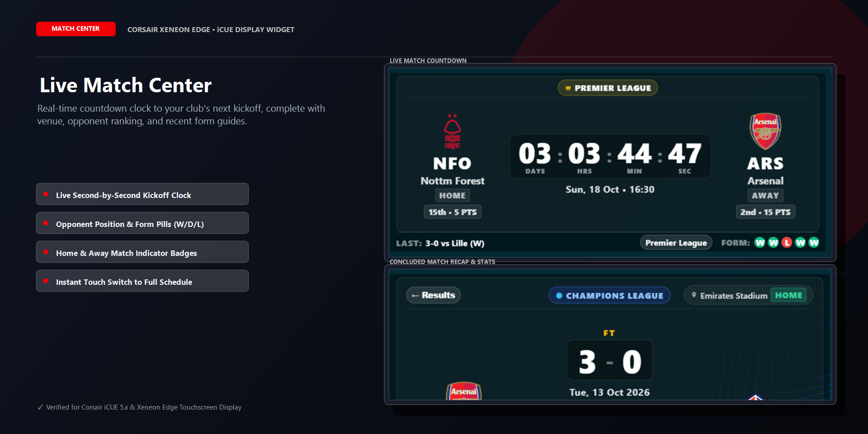Select Home & Away Match Indicator Badges feature

coord(142,252)
